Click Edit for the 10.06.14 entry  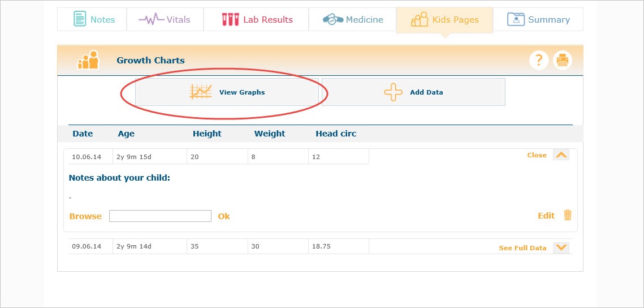coord(546,216)
